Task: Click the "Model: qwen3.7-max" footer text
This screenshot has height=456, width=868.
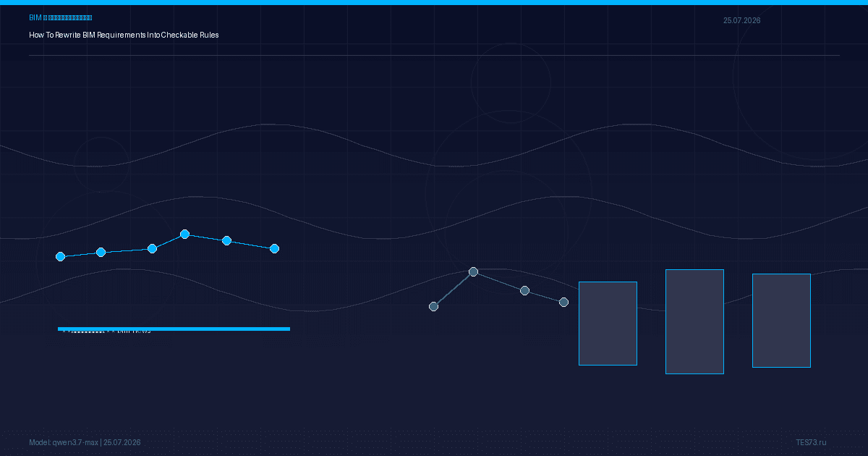Action: tap(64, 442)
